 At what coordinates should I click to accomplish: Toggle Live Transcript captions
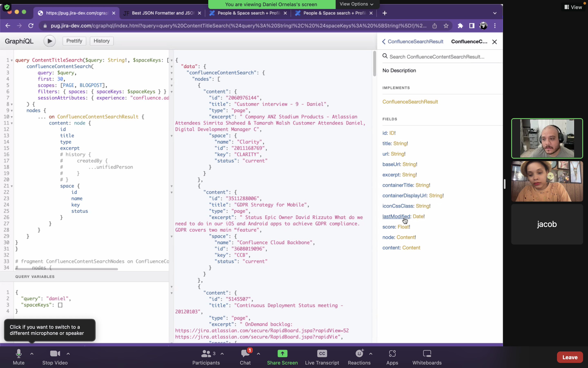(322, 357)
